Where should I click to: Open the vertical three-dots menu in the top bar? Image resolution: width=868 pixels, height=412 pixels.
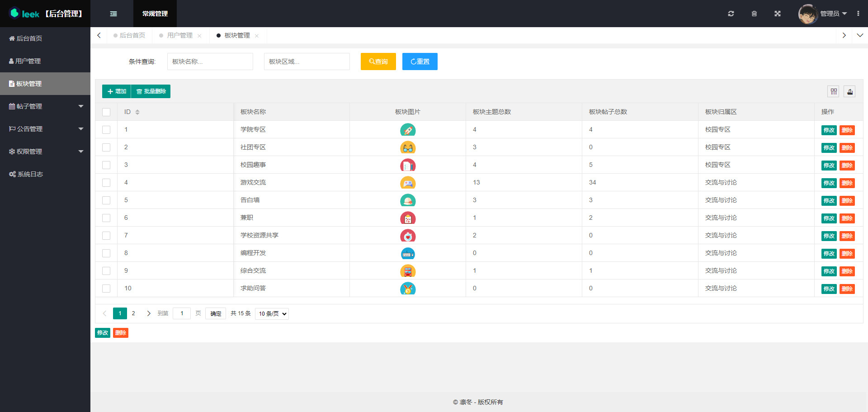[x=858, y=14]
